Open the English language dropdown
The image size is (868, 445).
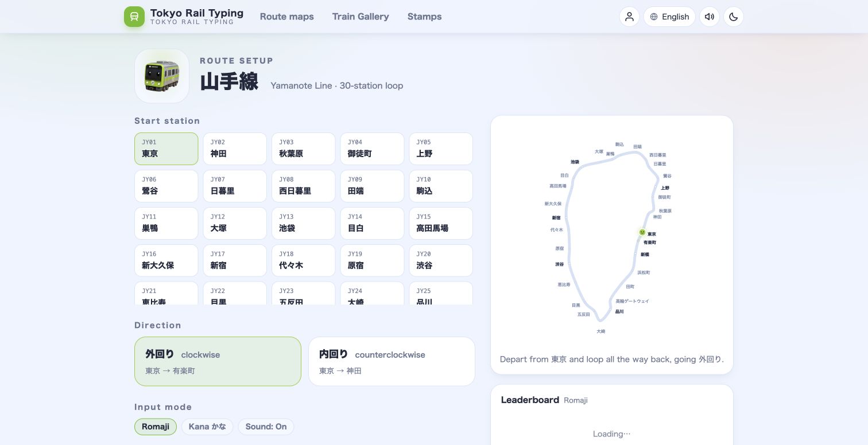pos(669,17)
